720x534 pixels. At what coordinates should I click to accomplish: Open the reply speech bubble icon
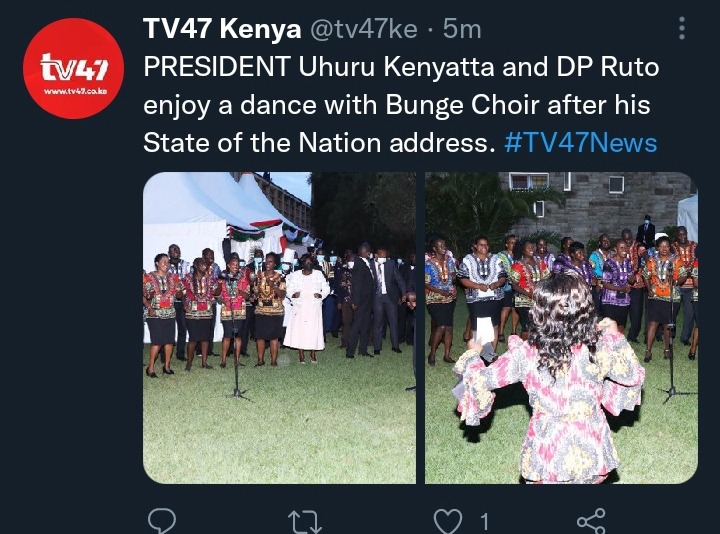[162, 521]
